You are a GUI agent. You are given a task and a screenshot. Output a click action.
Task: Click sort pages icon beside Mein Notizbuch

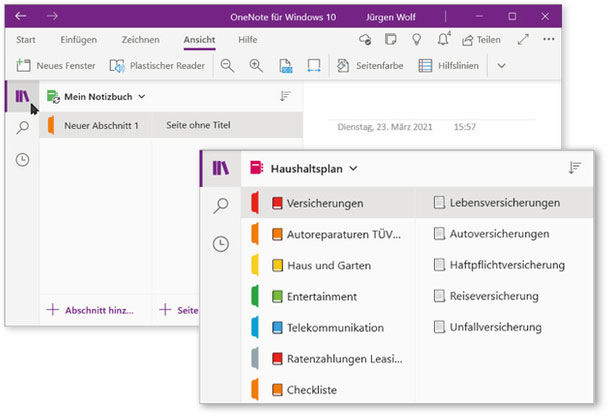(x=285, y=96)
